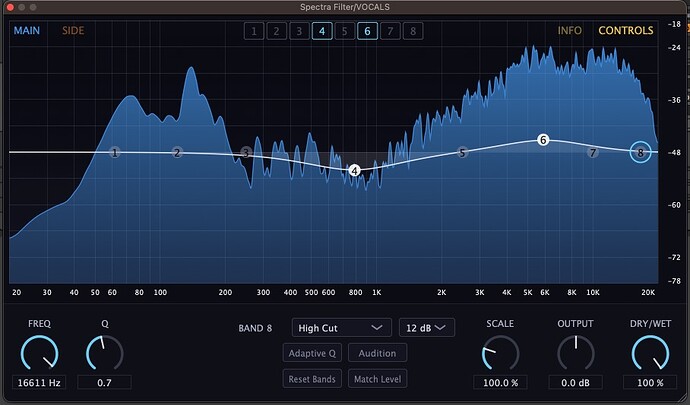690x405 pixels.
Task: Open the INFO panel
Action: (x=569, y=30)
